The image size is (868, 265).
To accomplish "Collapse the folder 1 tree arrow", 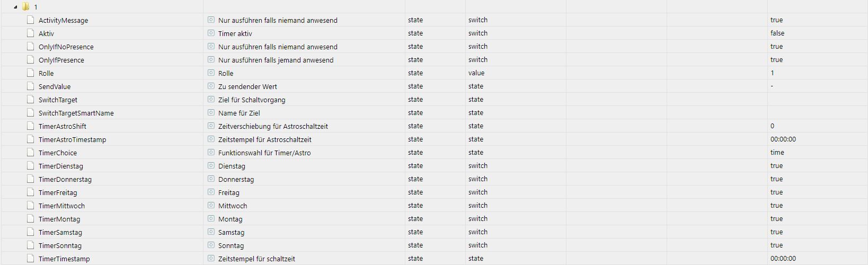I will point(15,7).
